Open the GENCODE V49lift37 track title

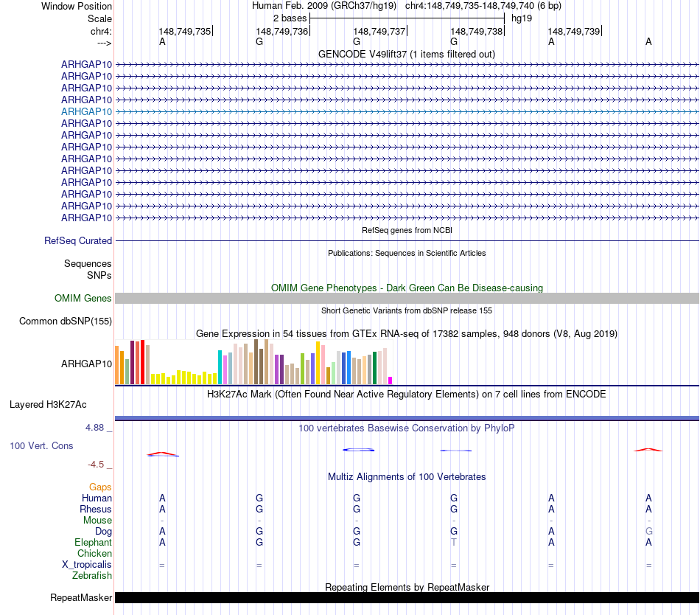pyautogui.click(x=407, y=54)
